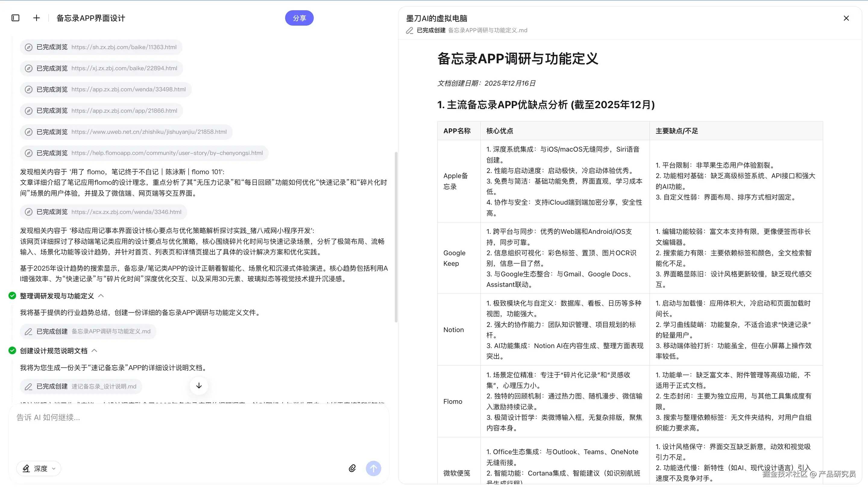Click pencil icon beside 已完成创建 header

tap(409, 30)
